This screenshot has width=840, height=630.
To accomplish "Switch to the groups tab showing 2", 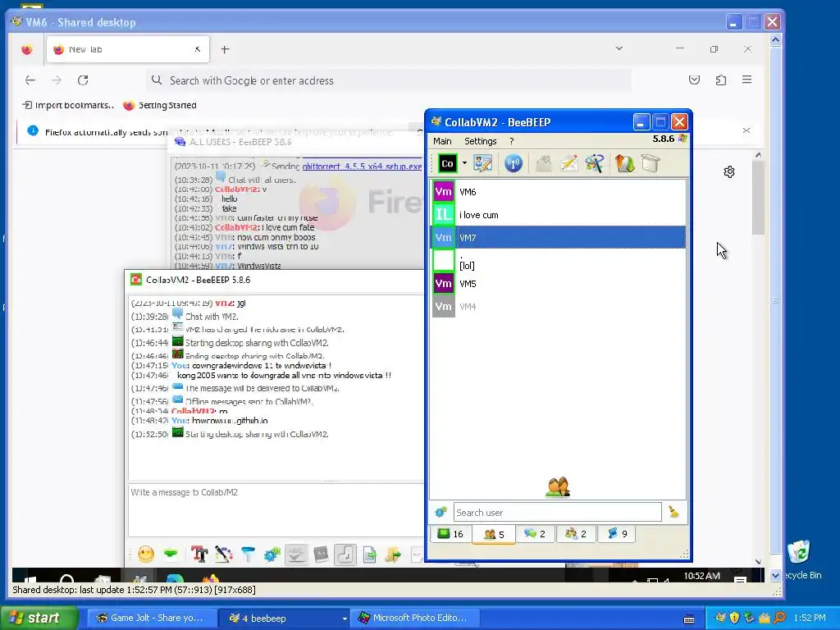I will click(576, 533).
